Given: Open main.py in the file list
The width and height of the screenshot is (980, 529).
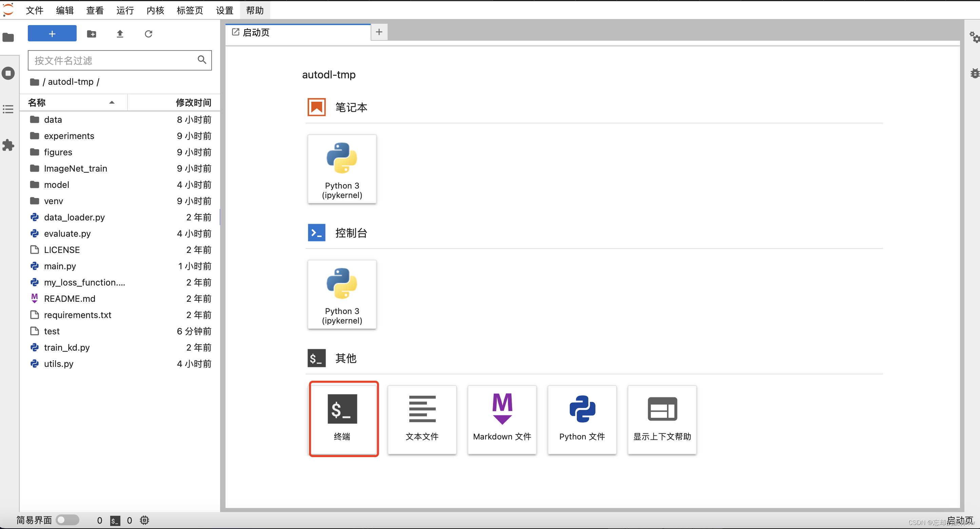Looking at the screenshot, I should [x=60, y=266].
